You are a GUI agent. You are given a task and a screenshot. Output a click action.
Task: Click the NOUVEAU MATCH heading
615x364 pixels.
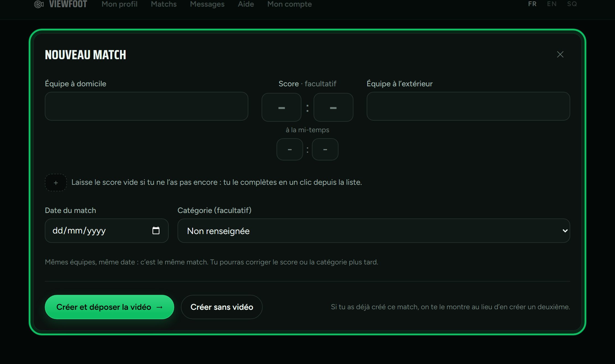click(x=85, y=55)
